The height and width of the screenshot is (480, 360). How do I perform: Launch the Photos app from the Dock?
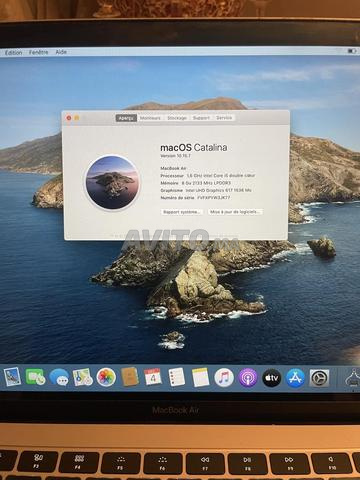click(x=106, y=377)
